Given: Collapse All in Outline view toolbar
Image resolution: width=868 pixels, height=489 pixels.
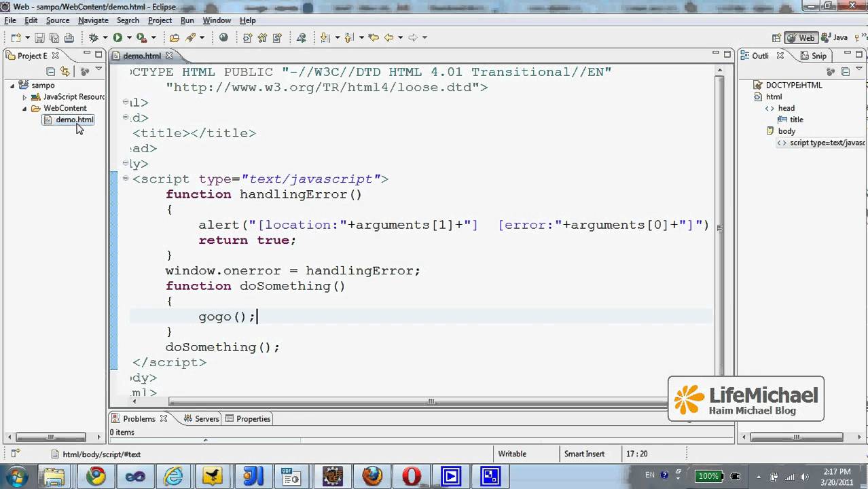Looking at the screenshot, I should tap(846, 71).
